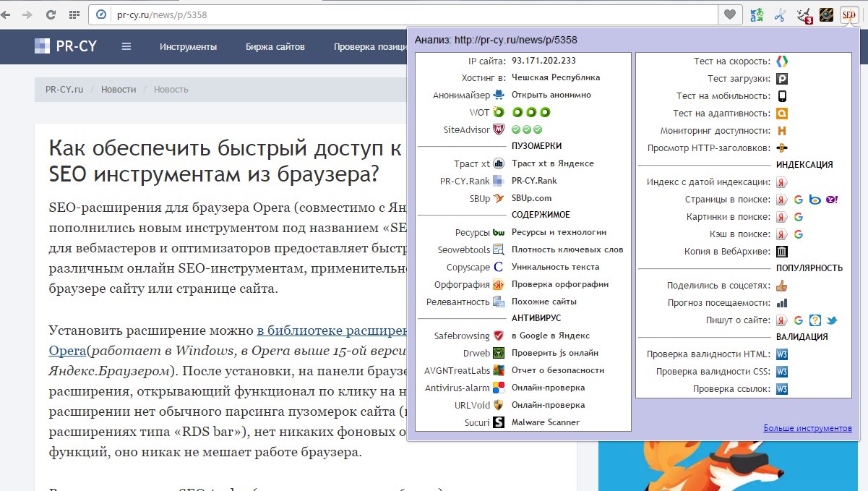
Task: Click the Twitter icon in 'Пишут о сайте'
Action: [x=832, y=320]
